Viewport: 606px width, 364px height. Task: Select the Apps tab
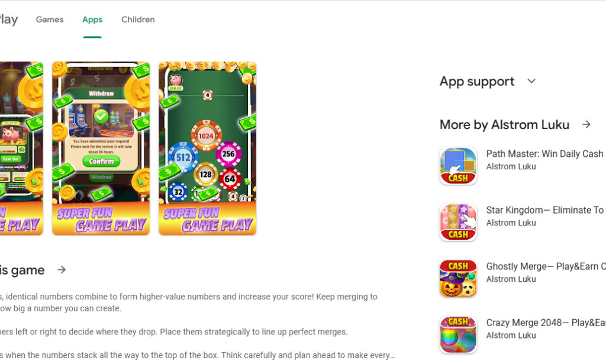tap(92, 20)
